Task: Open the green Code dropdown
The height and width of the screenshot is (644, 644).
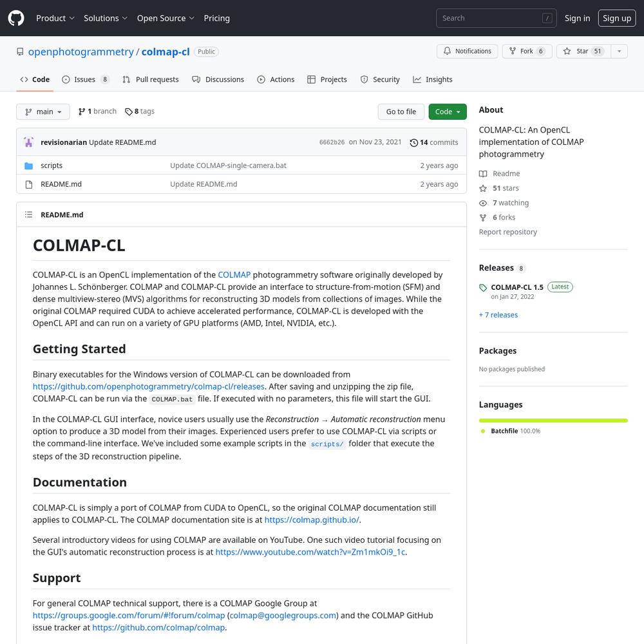Action: coord(448,111)
